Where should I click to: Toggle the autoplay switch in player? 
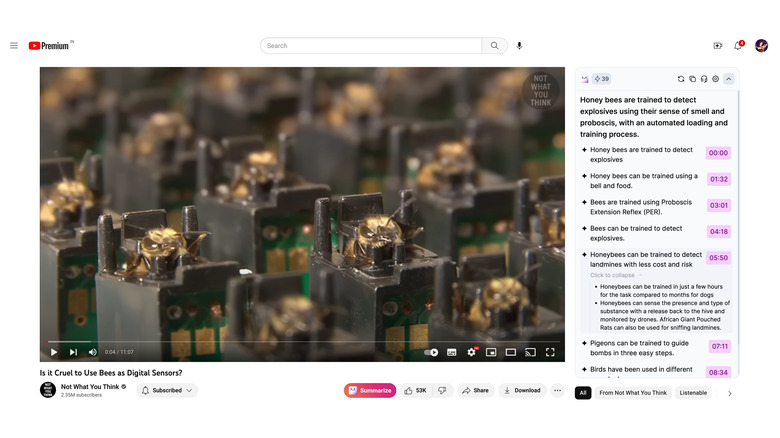[431, 352]
